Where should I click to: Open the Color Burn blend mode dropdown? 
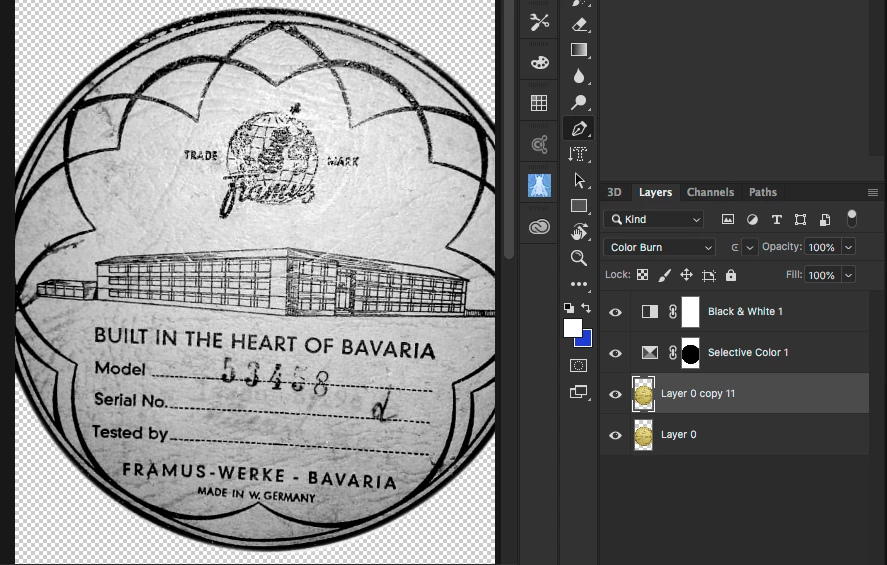(660, 247)
